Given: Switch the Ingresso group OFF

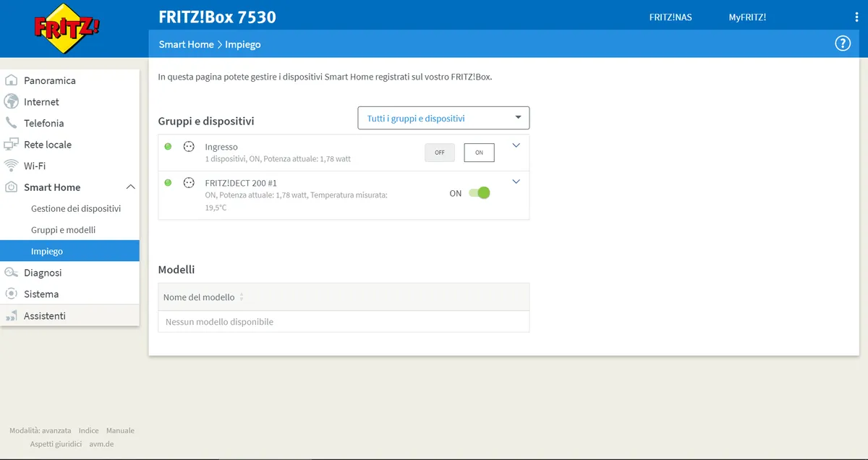Looking at the screenshot, I should click(x=440, y=153).
